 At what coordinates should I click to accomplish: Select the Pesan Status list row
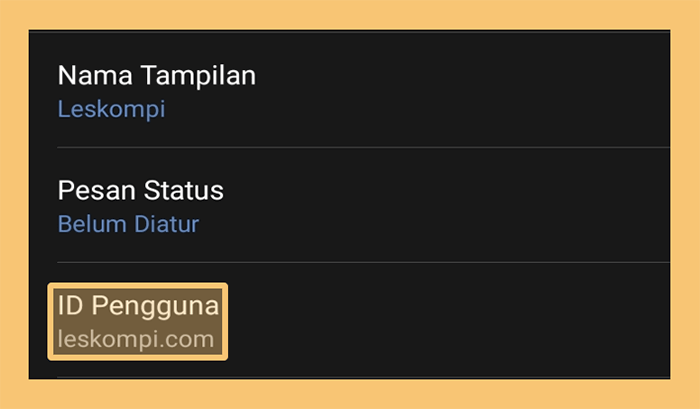tap(350, 204)
